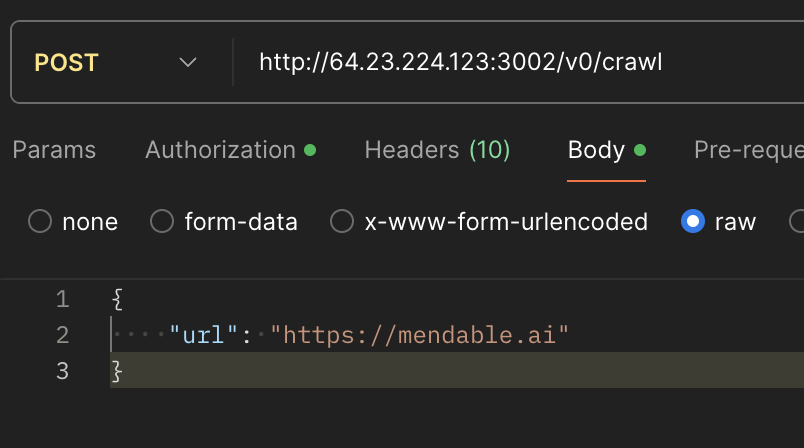
Task: Select the Body tab
Action: tap(596, 150)
